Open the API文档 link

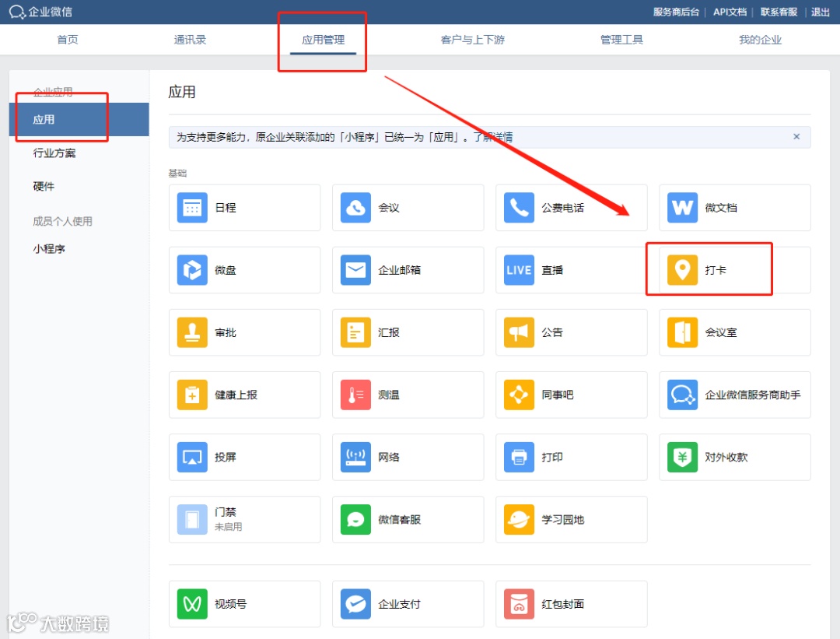coord(730,12)
